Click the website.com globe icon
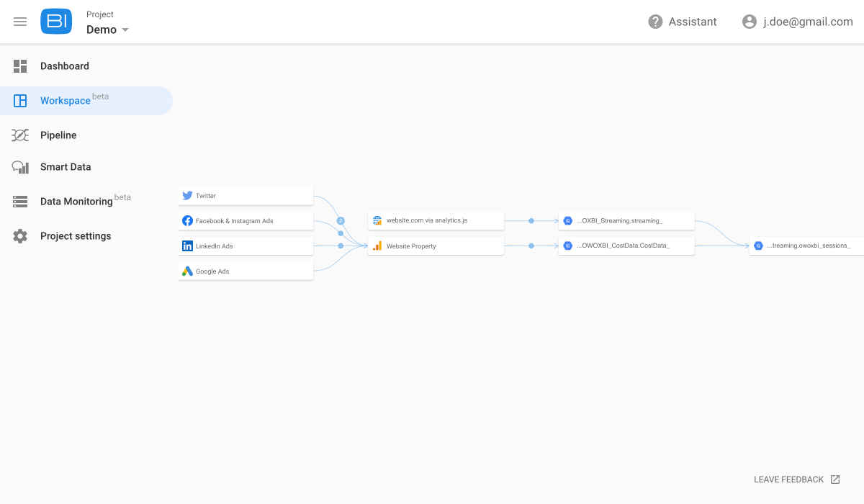Screen dimensions: 864x504 [x=377, y=220]
